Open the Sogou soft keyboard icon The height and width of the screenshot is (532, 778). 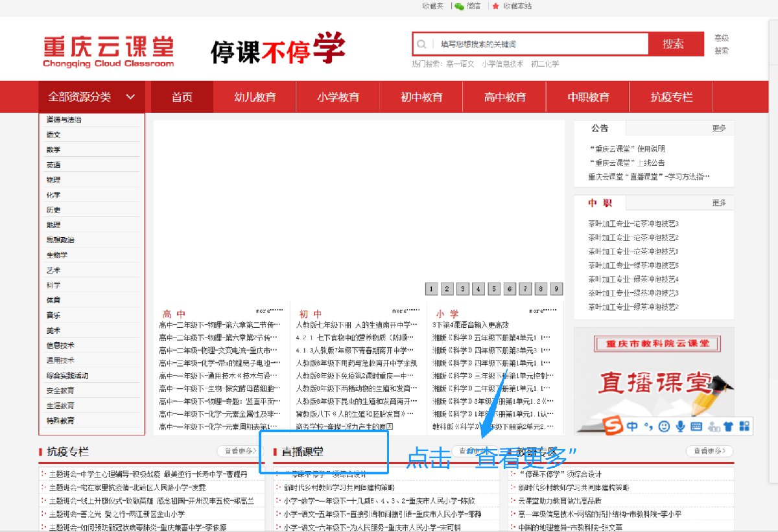point(696,426)
